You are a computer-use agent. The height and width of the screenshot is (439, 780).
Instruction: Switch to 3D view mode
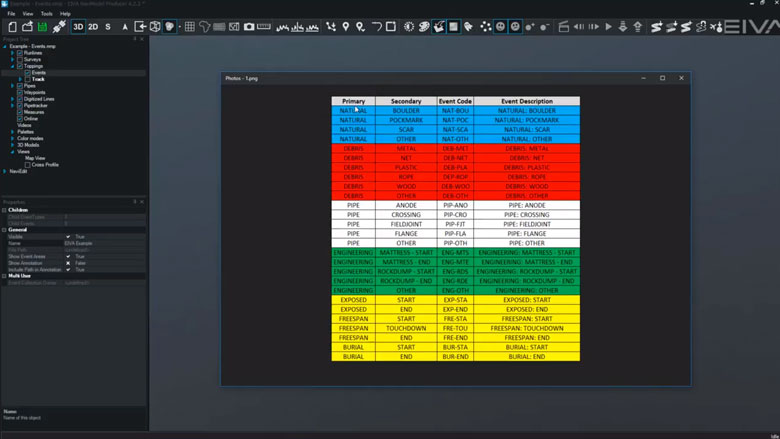(78, 26)
